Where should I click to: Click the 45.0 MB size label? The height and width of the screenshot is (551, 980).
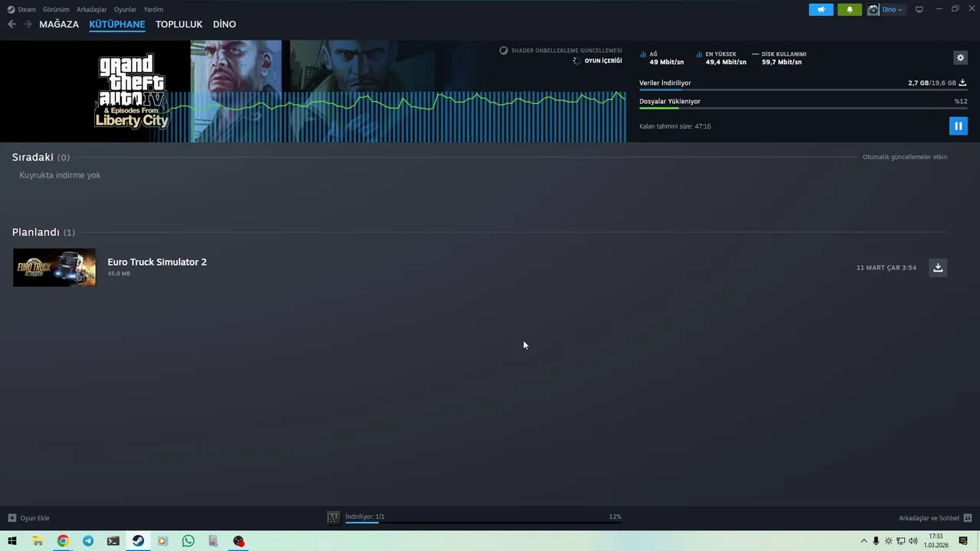(119, 273)
